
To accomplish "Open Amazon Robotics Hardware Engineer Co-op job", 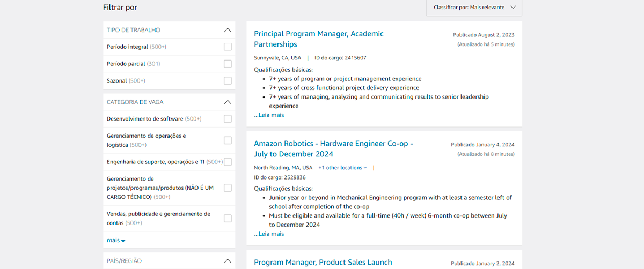I will [333, 148].
